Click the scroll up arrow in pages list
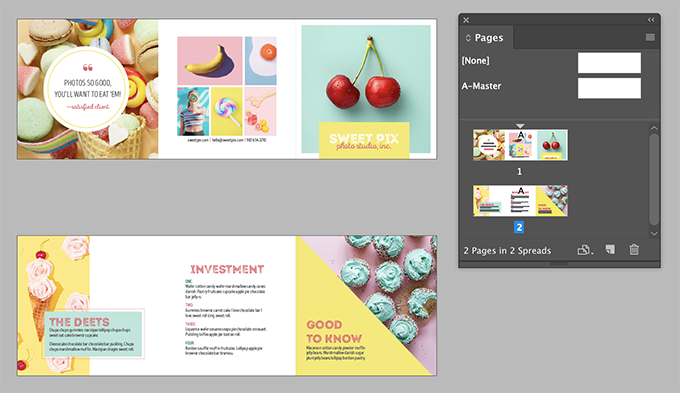Viewport: 680px width, 393px height. point(654,128)
